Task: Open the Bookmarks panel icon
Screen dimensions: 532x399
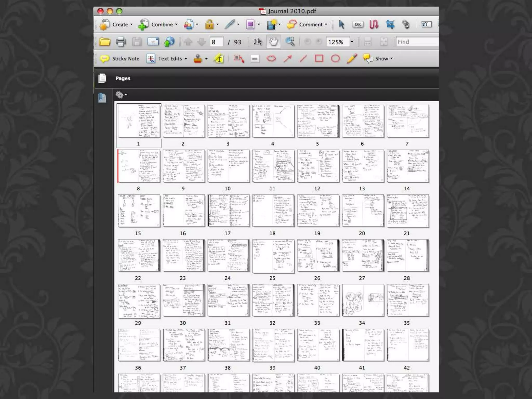Action: pos(102,98)
